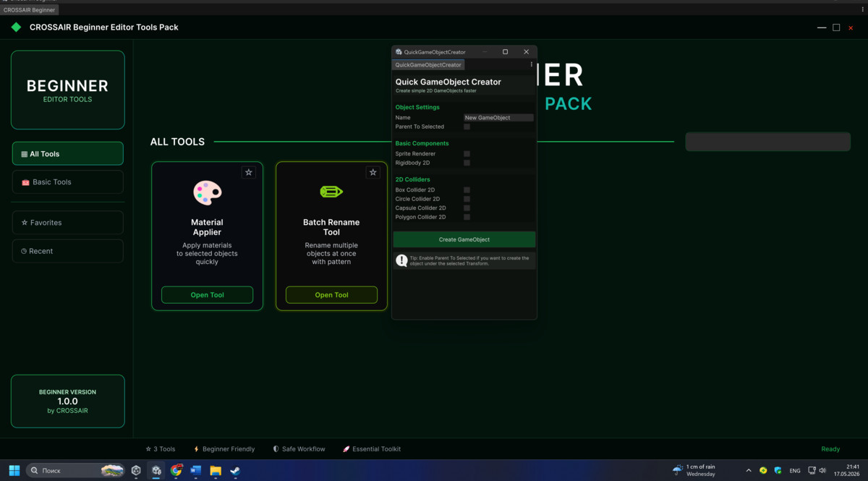Enable Sprite Renderer checkbox
This screenshot has height=481, width=868.
467,153
